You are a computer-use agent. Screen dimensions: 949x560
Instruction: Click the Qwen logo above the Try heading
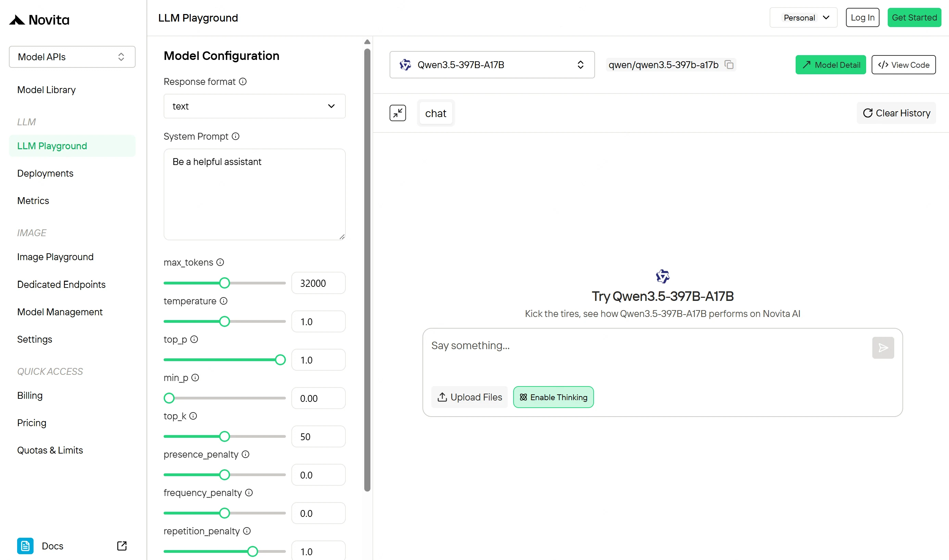coord(662,277)
